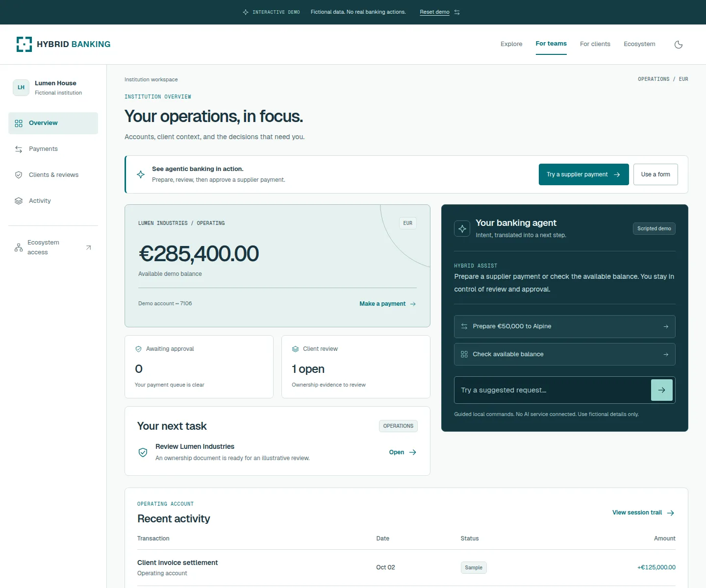Click the Awaiting approval shield icon
The width and height of the screenshot is (706, 588).
[138, 349]
